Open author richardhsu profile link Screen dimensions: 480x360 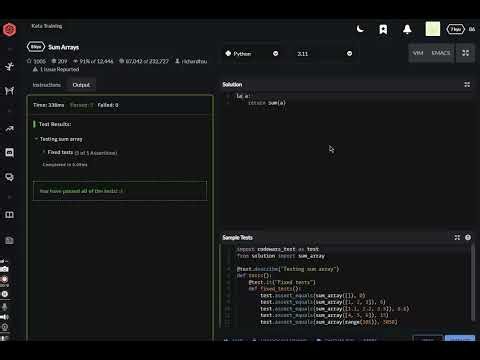191,61
